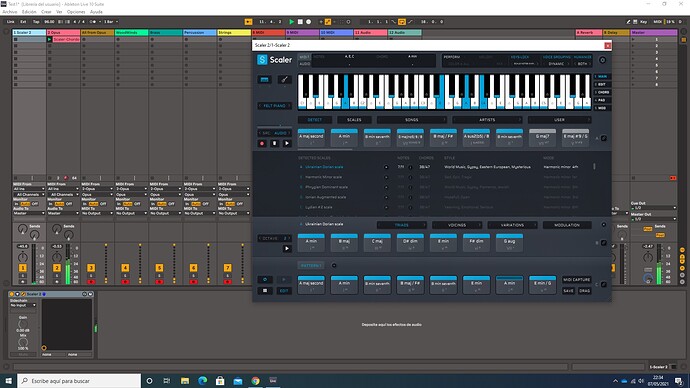Select the guitar view icon in Scaler
690x388 pixels.
coord(284,80)
